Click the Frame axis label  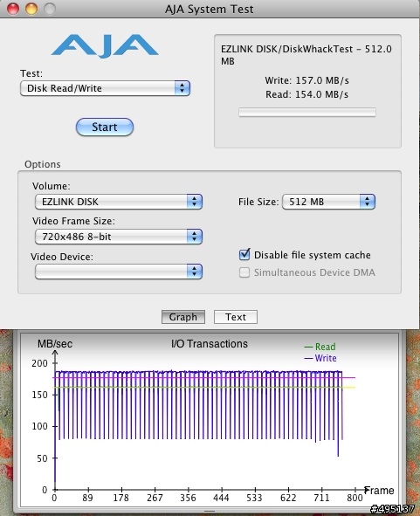(x=379, y=491)
